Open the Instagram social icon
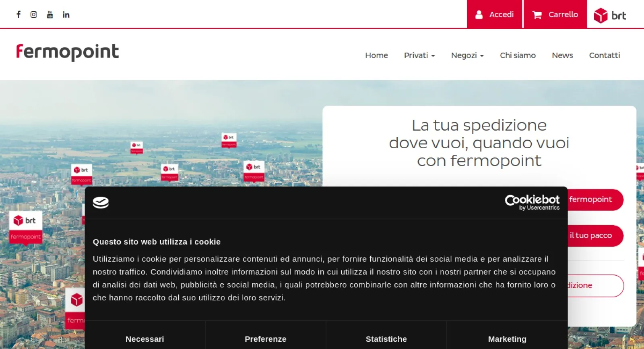Viewport: 644px width, 349px height. tap(34, 15)
